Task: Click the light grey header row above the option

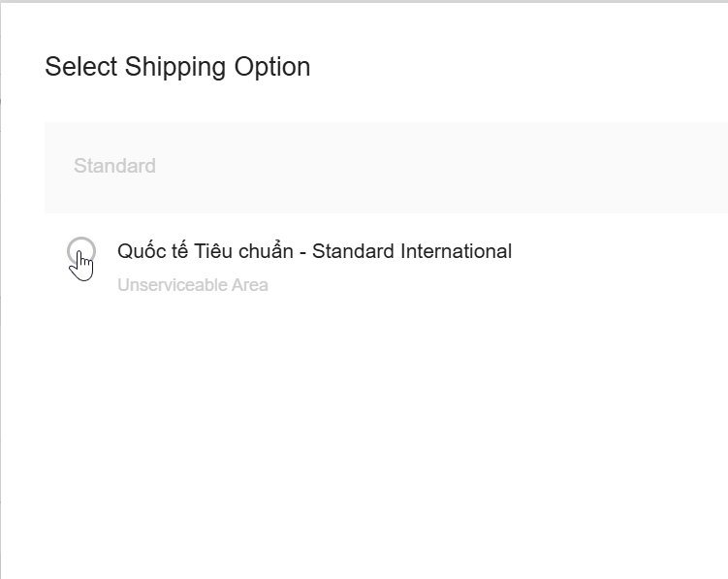Action: (x=386, y=168)
